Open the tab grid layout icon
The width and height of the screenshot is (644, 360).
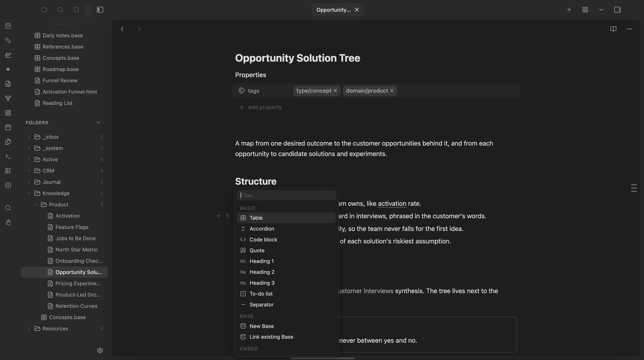pos(585,10)
